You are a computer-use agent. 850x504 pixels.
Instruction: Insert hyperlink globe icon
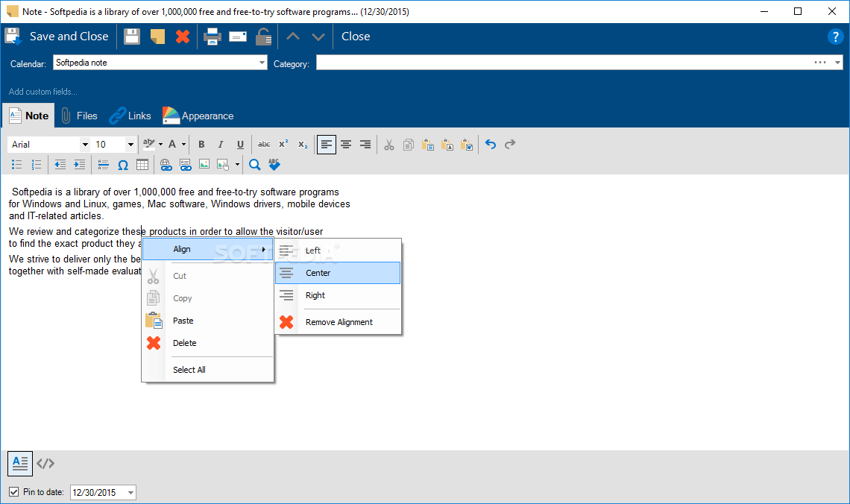click(x=166, y=165)
